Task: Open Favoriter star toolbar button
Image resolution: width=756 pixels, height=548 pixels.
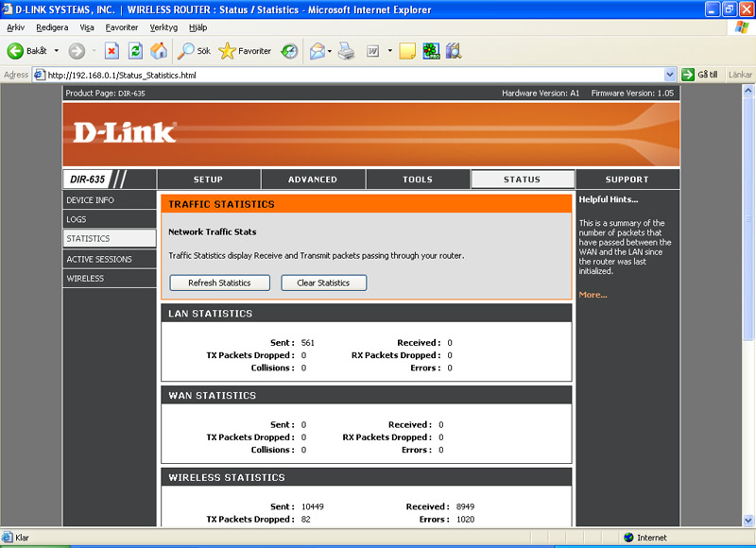Action: (x=245, y=51)
